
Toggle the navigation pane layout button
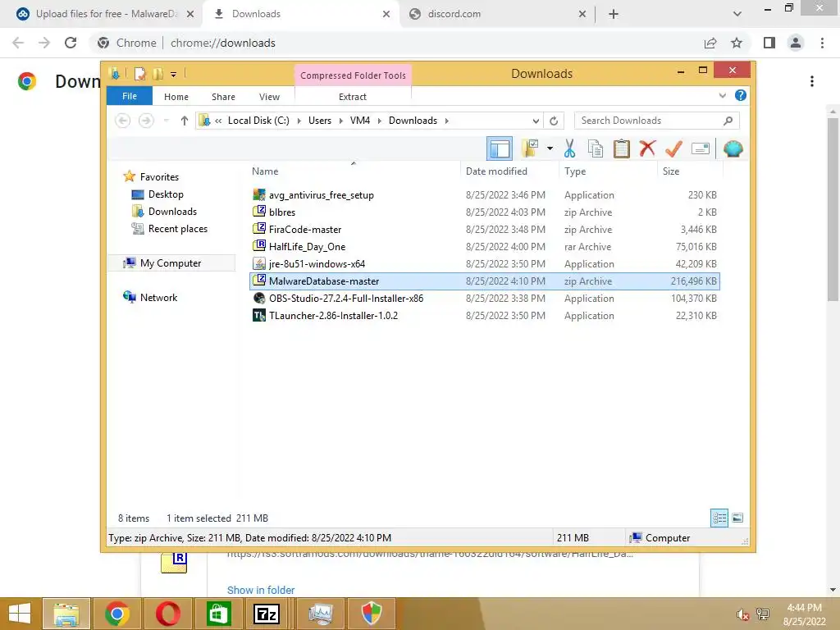[x=500, y=148]
